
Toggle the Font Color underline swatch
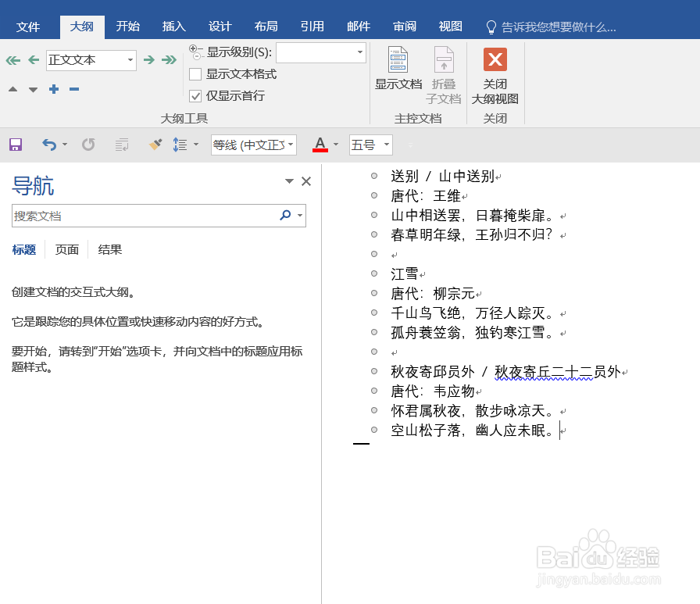(x=320, y=145)
